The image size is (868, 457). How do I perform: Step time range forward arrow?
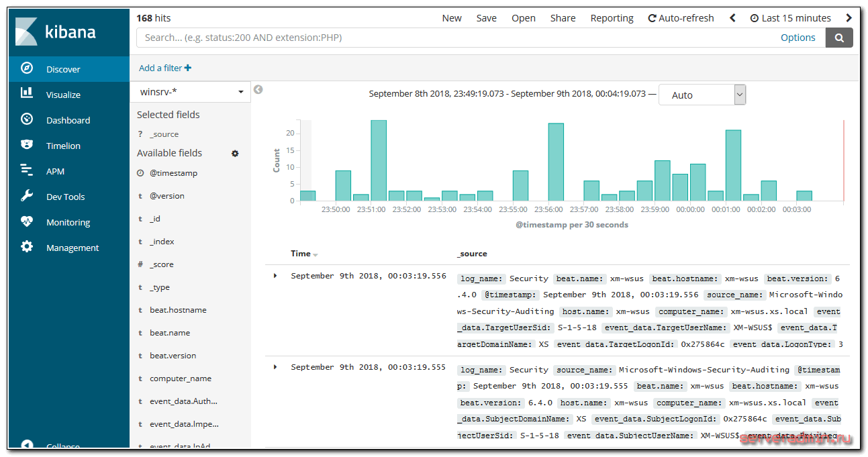[x=849, y=18]
